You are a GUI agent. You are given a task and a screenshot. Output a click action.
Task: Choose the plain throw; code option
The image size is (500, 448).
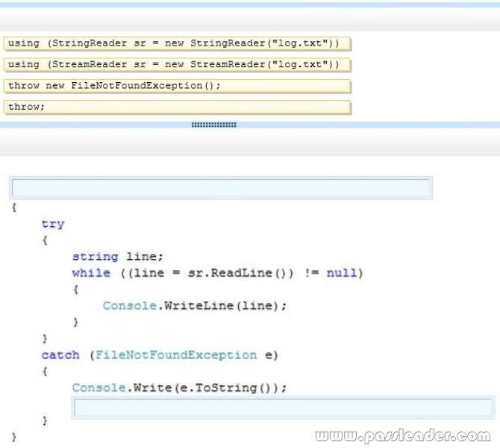[x=177, y=107]
